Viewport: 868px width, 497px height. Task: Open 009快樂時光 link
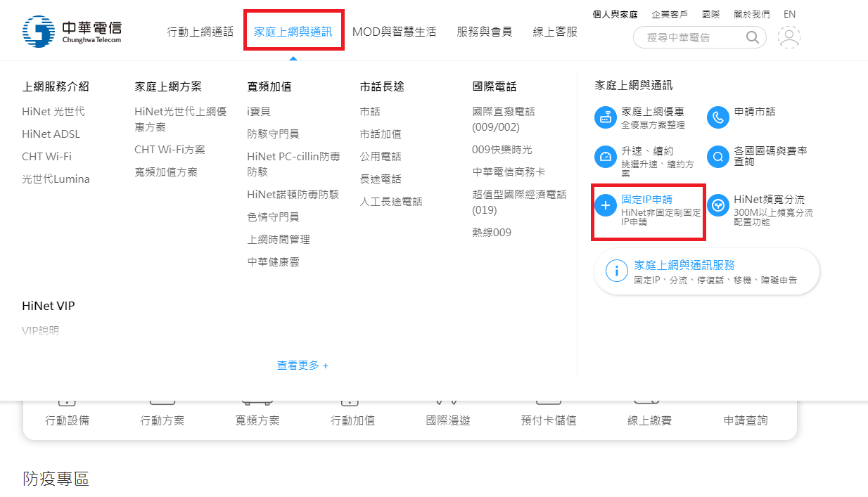click(x=502, y=150)
